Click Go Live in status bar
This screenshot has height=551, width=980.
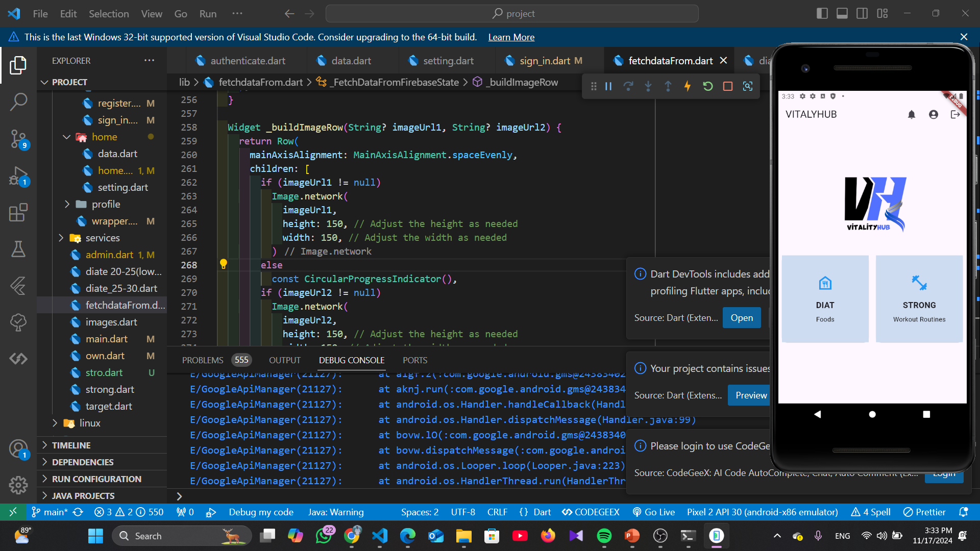tap(653, 512)
